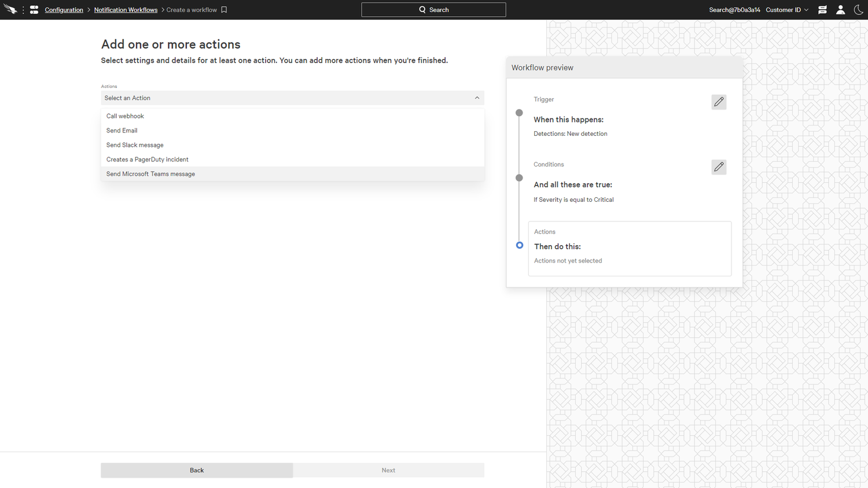Screen dimensions: 868x488
Task: Open the Notification Workflows breadcrumb link
Action: [x=126, y=10]
